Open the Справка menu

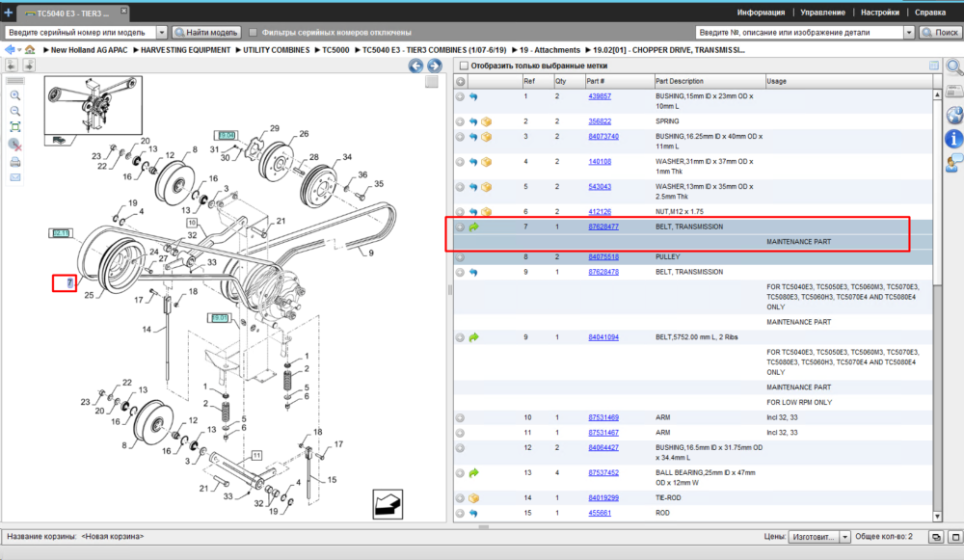[930, 13]
